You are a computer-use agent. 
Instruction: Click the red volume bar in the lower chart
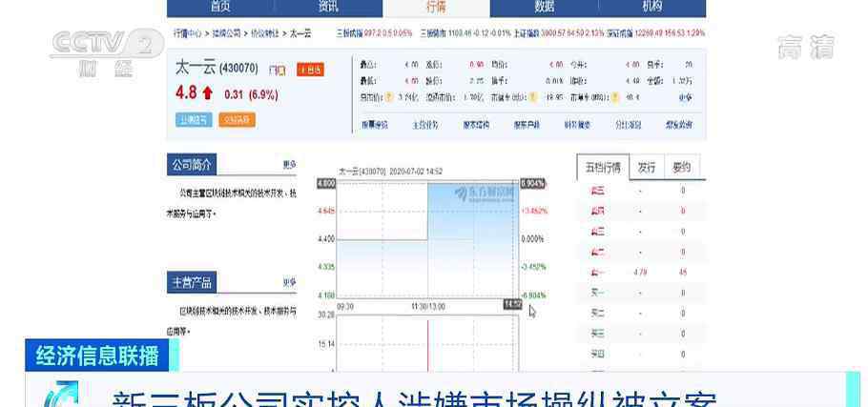pyautogui.click(x=427, y=346)
